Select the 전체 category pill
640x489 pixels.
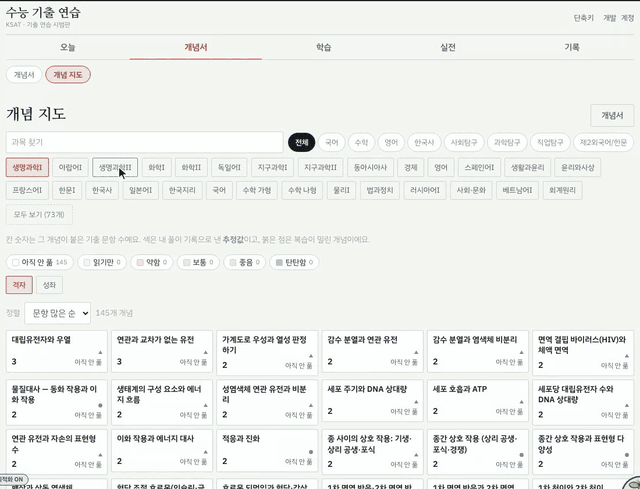(302, 142)
